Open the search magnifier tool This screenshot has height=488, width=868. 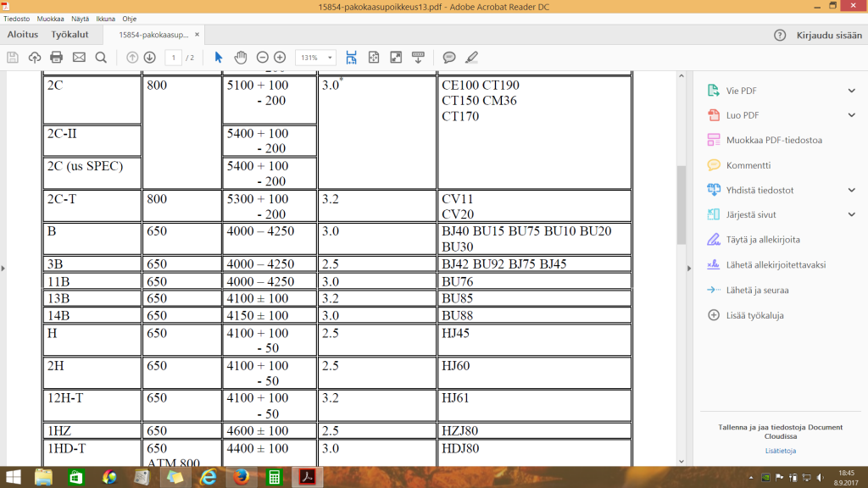pyautogui.click(x=101, y=58)
